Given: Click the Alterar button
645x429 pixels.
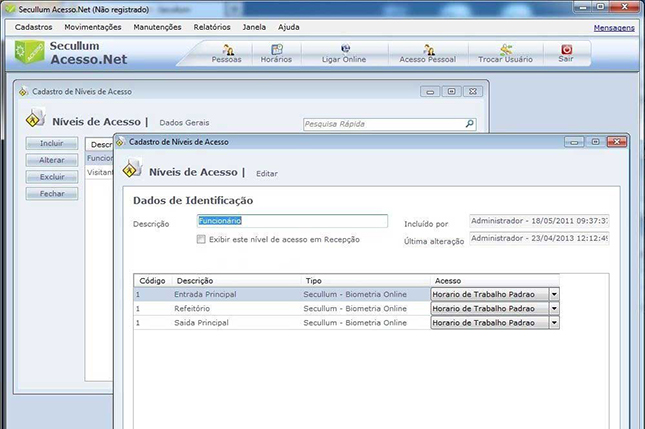Looking at the screenshot, I should 52,160.
